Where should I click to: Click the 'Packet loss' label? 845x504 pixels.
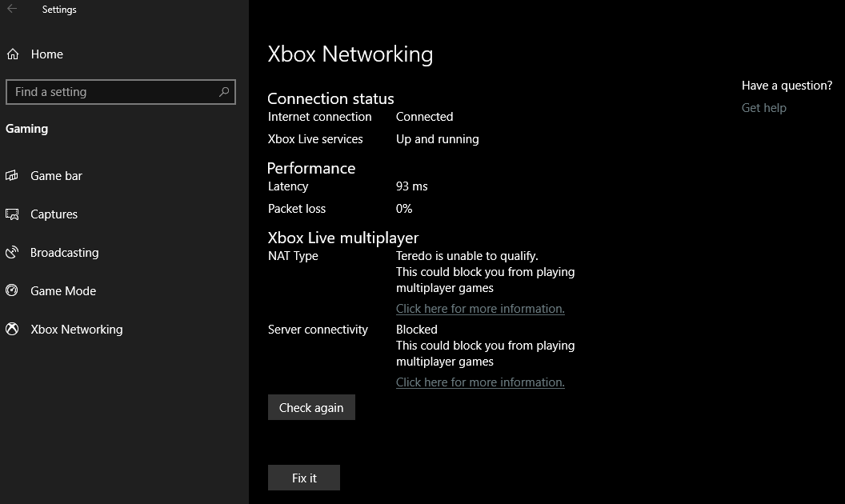[x=297, y=209]
